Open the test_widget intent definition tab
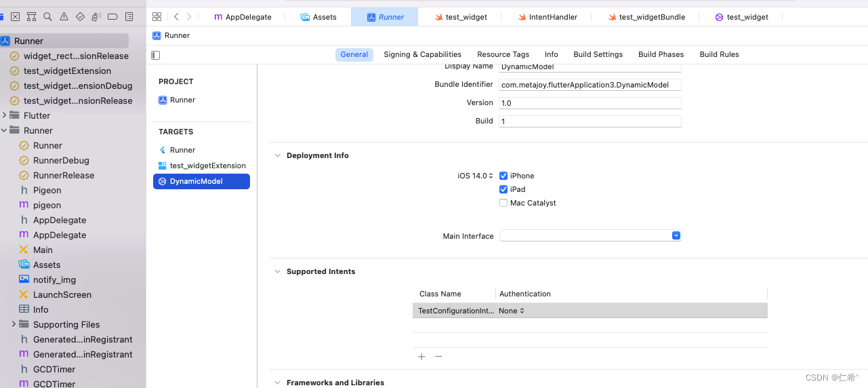This screenshot has width=868, height=388. [741, 17]
